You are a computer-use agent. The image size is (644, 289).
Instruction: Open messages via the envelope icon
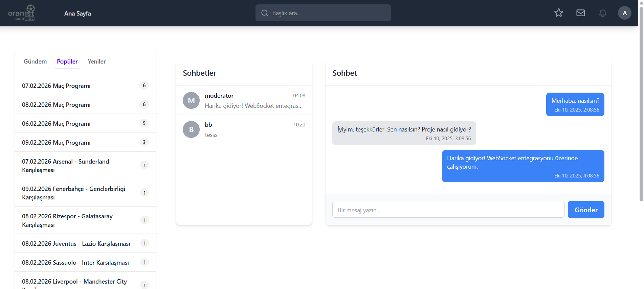[x=580, y=13]
